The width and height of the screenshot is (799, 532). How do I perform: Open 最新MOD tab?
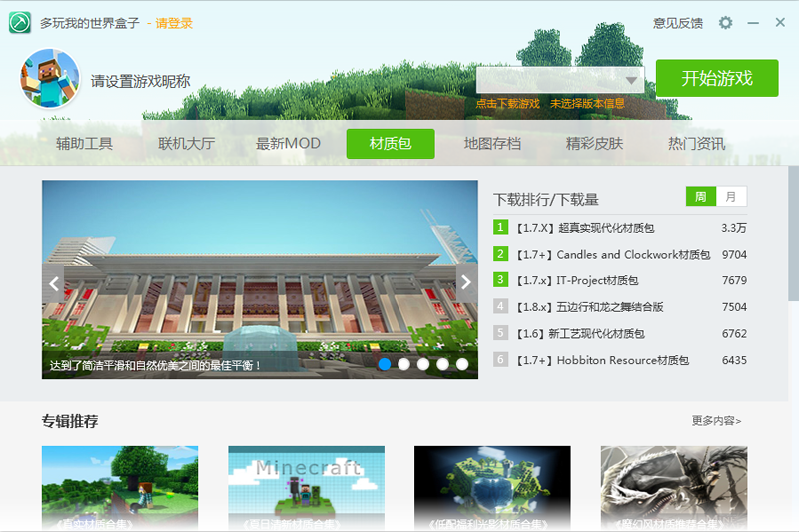[x=288, y=143]
